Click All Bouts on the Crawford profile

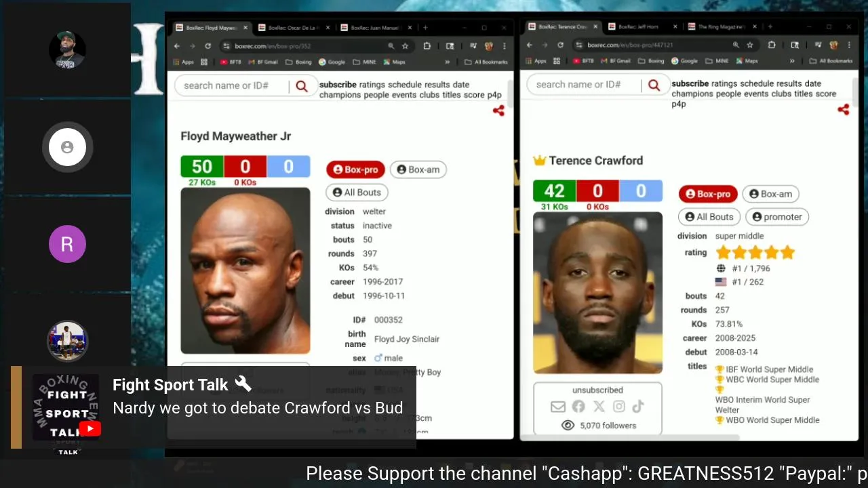pos(709,217)
